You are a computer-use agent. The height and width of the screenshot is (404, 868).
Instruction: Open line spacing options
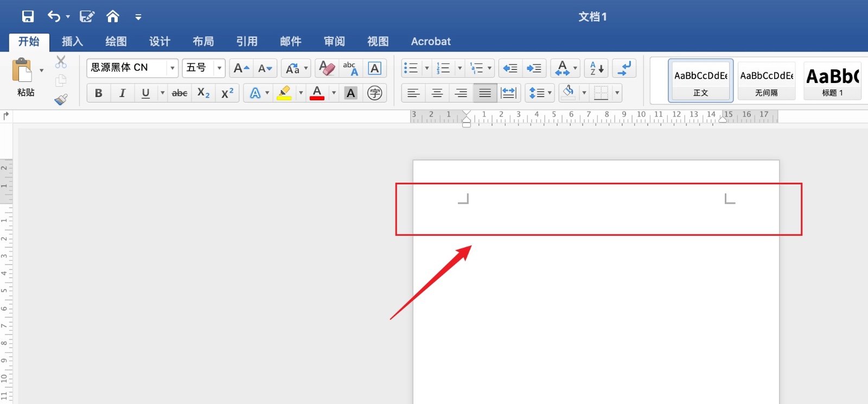tap(540, 93)
